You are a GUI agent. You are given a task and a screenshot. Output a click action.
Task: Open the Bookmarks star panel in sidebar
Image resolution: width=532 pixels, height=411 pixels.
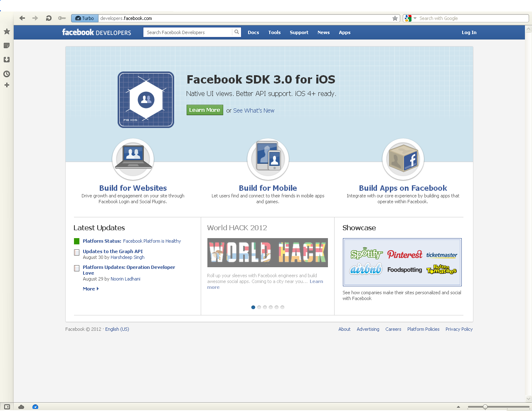(x=7, y=32)
